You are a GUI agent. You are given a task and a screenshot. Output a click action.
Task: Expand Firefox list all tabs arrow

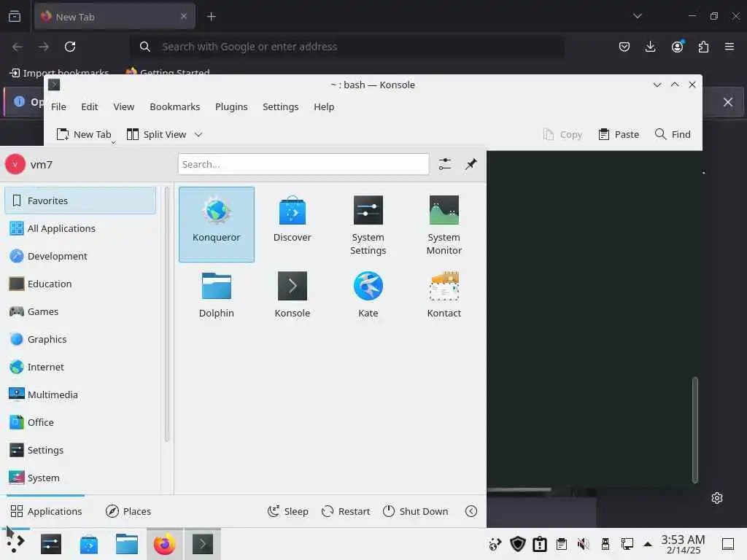pos(638,16)
